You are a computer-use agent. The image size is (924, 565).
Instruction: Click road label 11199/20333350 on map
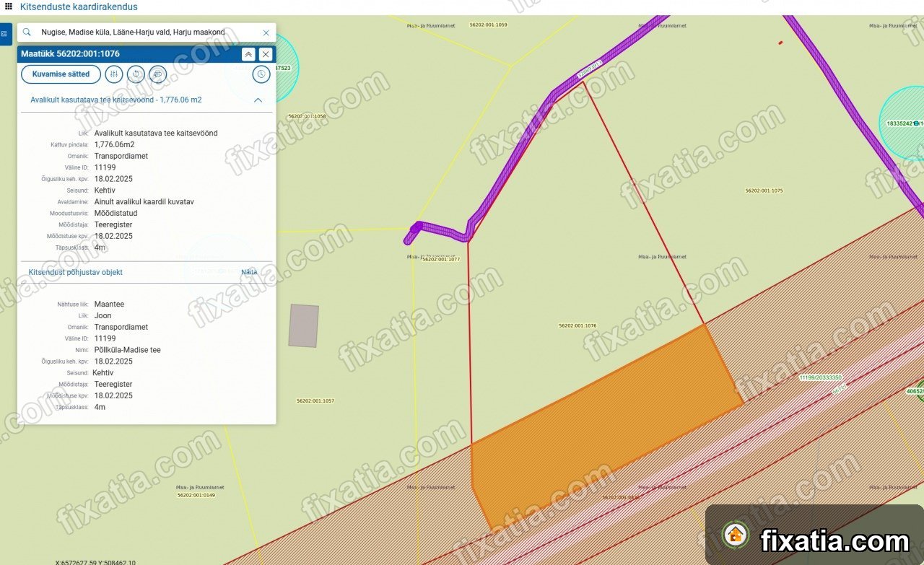[x=820, y=377]
